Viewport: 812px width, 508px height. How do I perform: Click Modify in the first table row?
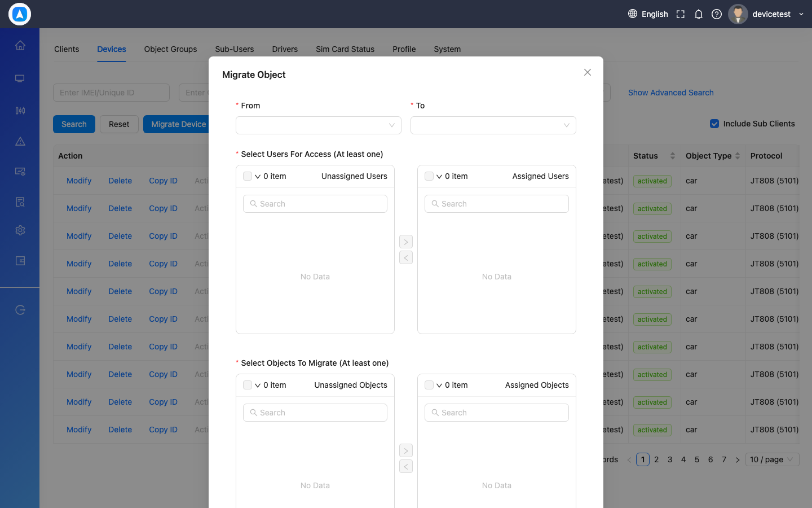pos(79,181)
